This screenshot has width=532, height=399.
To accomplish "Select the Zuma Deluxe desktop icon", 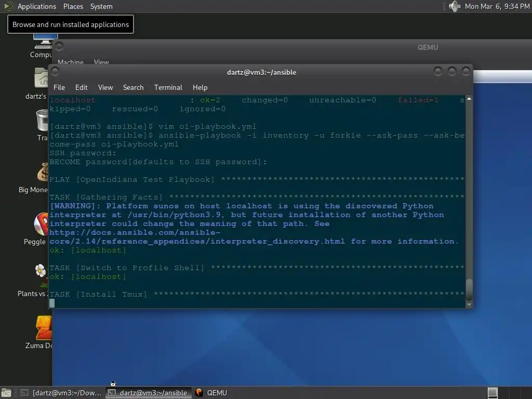I will tap(40, 332).
